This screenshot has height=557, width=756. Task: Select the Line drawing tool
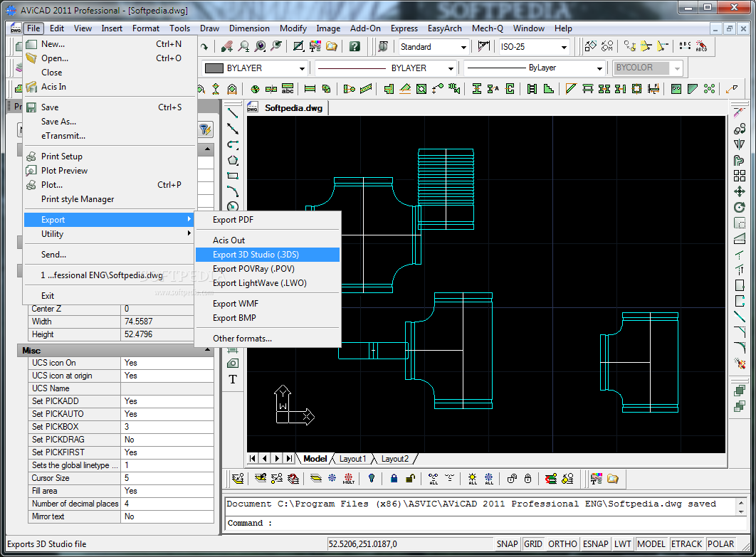click(x=233, y=112)
